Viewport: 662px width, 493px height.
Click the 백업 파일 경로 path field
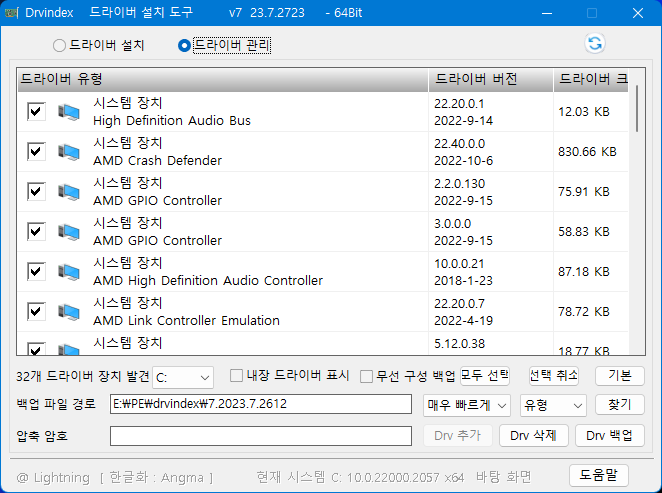(261, 404)
